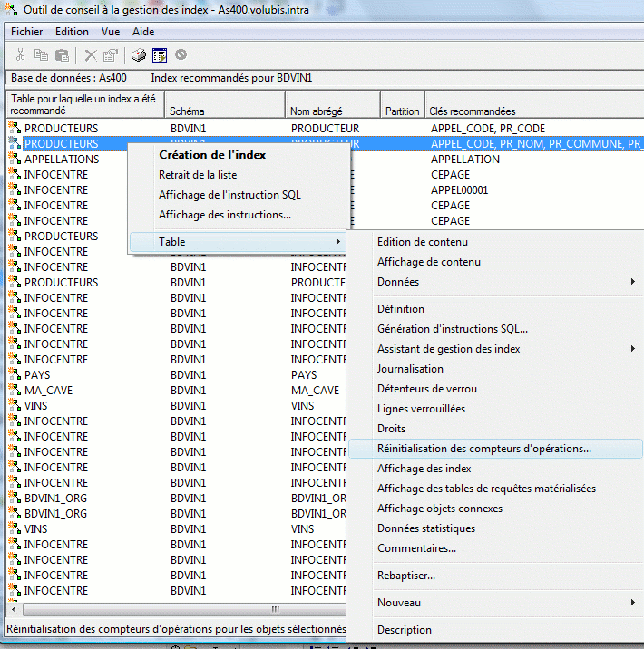
Task: Sort by Schéma column header
Action: tap(225, 104)
